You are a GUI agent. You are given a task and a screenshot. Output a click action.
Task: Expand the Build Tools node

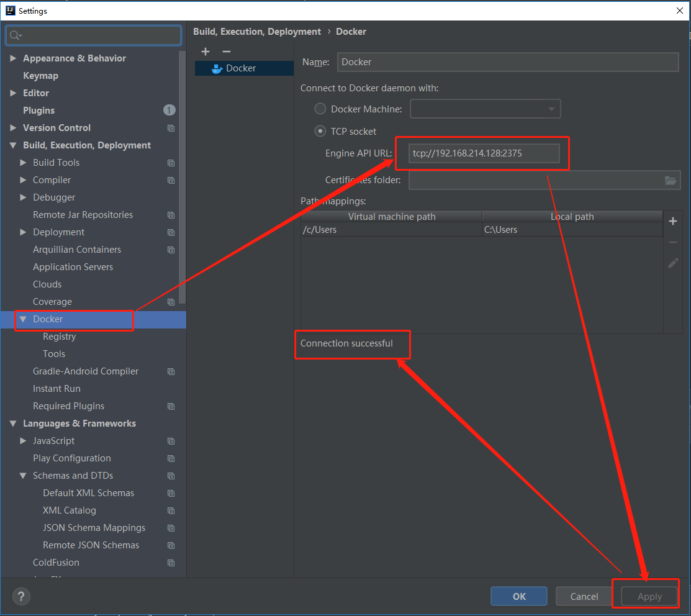23,163
